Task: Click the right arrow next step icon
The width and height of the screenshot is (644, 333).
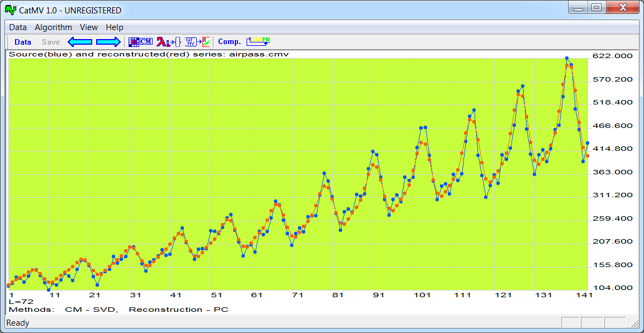Action: 108,42
